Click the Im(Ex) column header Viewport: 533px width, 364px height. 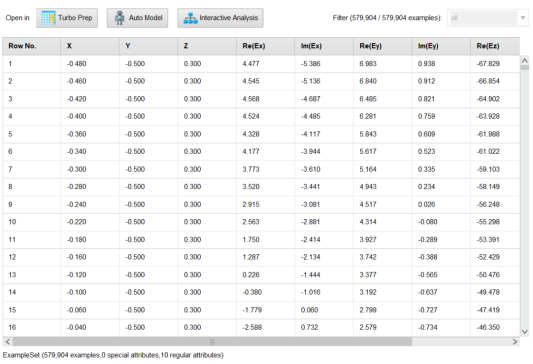(324, 46)
